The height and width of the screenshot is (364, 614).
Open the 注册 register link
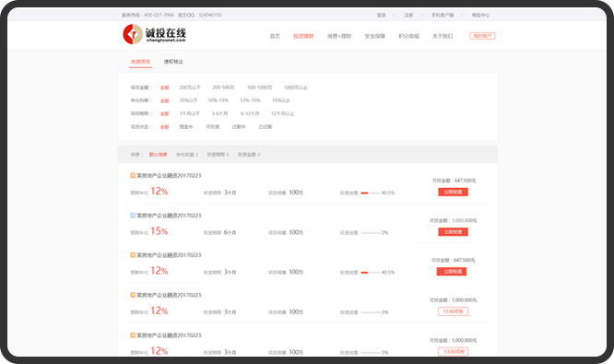click(408, 16)
